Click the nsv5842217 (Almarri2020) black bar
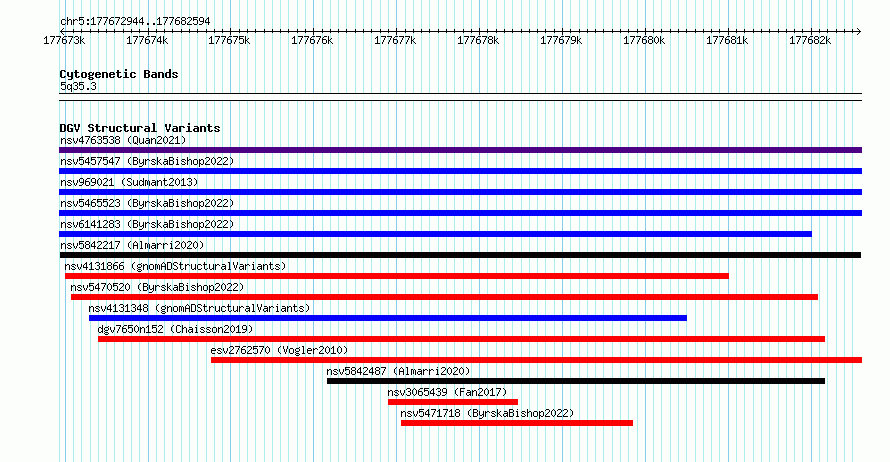 (460, 255)
